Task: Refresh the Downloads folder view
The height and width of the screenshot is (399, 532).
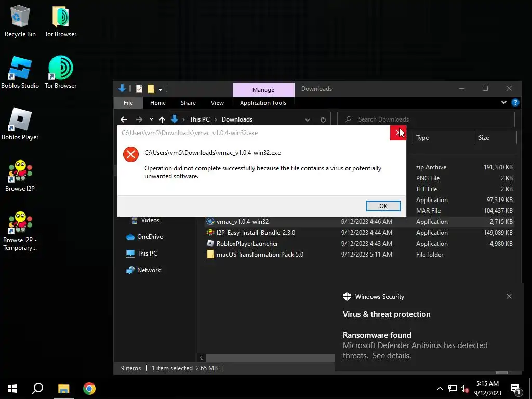Action: pos(323,119)
